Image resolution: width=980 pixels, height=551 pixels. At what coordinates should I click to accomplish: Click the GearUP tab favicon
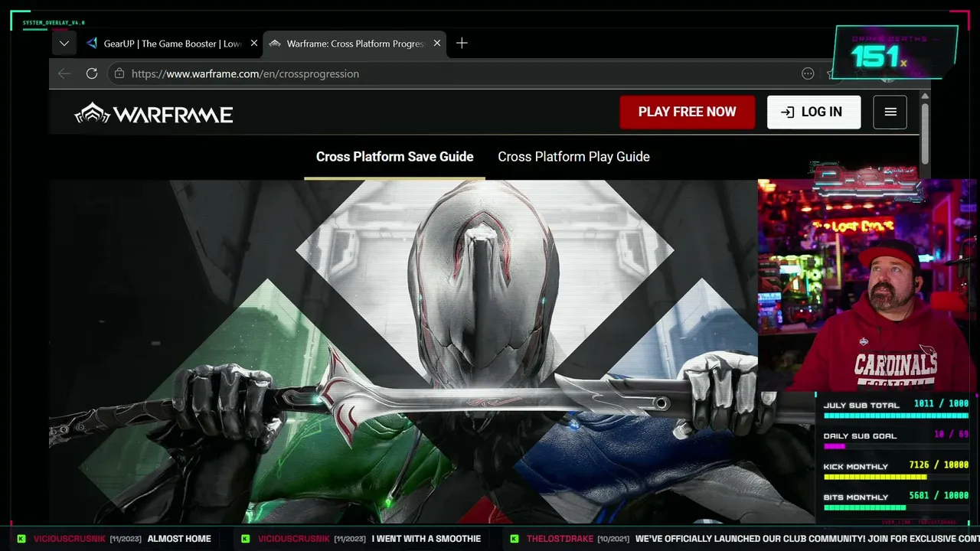point(92,44)
